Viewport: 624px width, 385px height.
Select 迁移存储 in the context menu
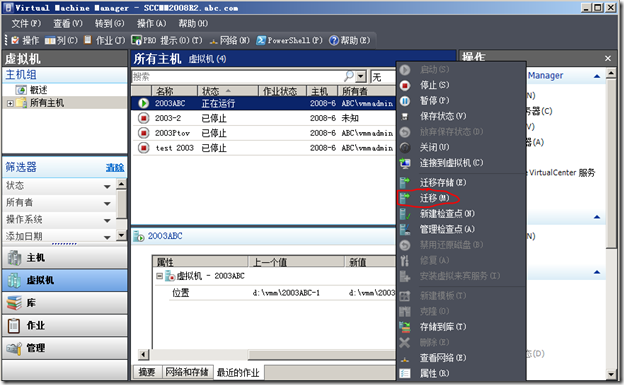coord(443,182)
